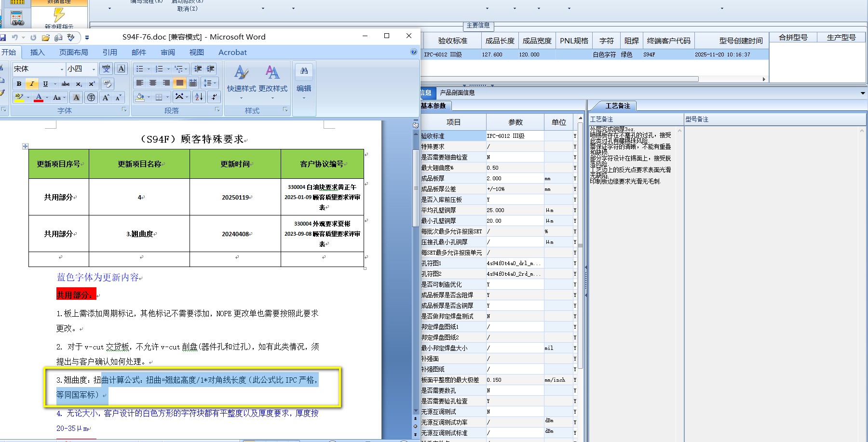Sort text with the A-Z icon
Viewport: 868px width, 442px height.
point(199,97)
